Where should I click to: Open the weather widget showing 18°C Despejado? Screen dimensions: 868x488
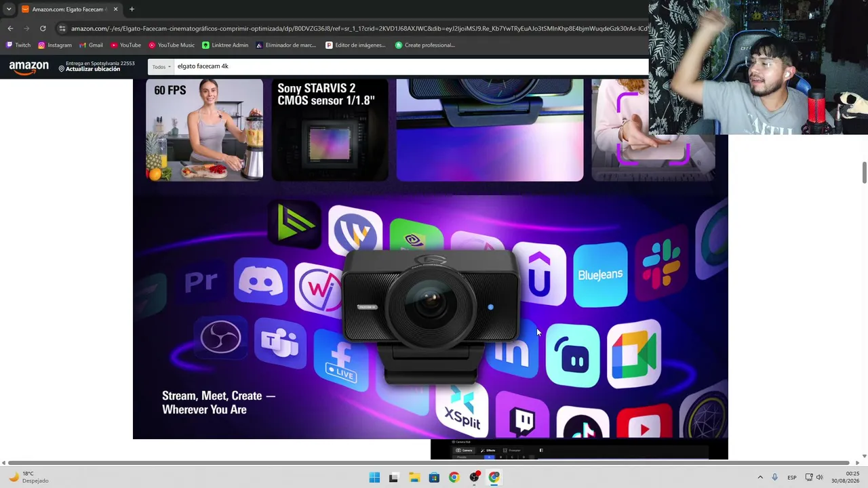pyautogui.click(x=28, y=477)
